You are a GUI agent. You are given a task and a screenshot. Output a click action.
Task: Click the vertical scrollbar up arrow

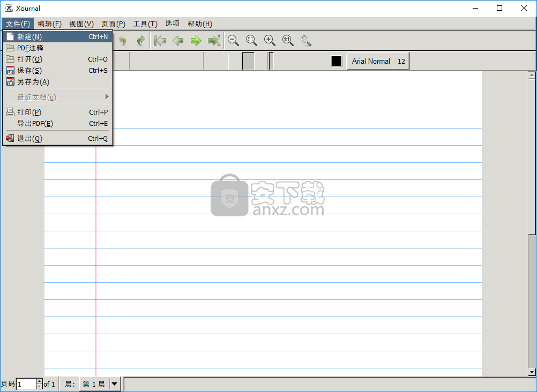pos(532,75)
